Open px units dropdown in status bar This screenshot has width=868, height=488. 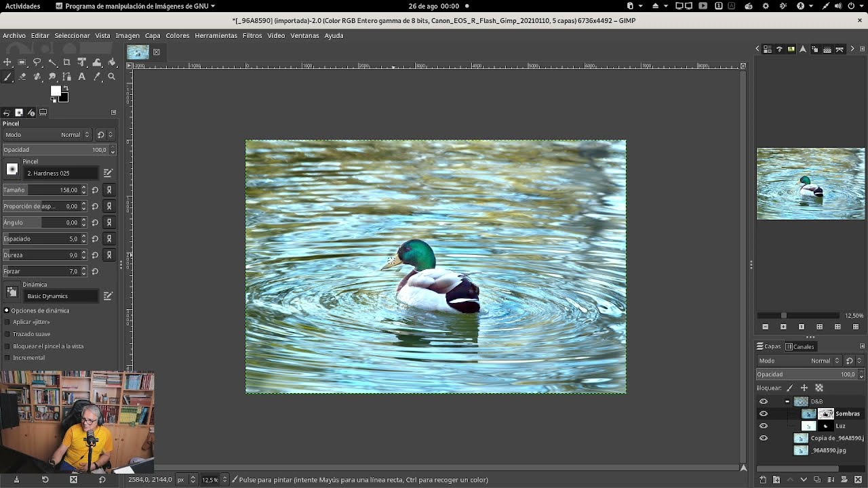(x=186, y=480)
